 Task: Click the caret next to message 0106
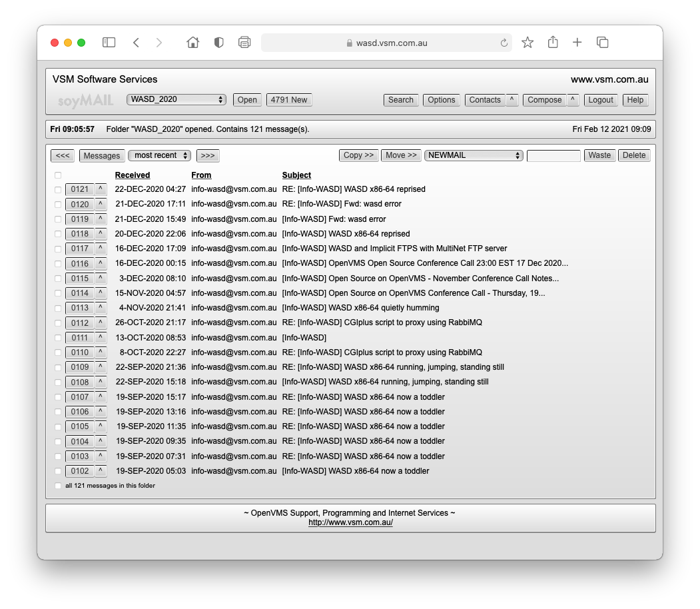pyautogui.click(x=101, y=412)
